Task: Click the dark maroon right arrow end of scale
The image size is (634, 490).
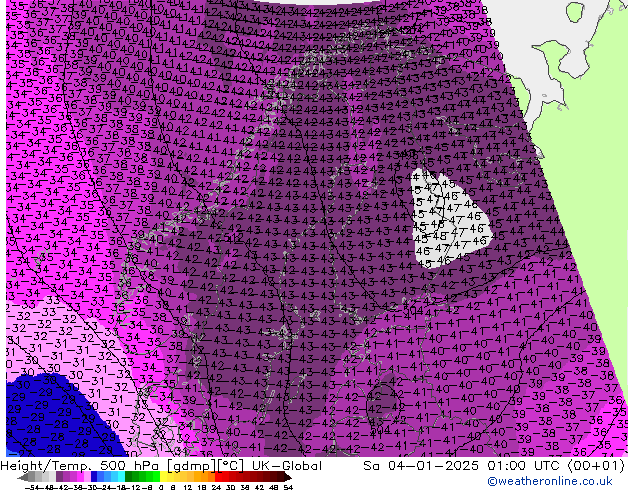Action: tap(288, 477)
